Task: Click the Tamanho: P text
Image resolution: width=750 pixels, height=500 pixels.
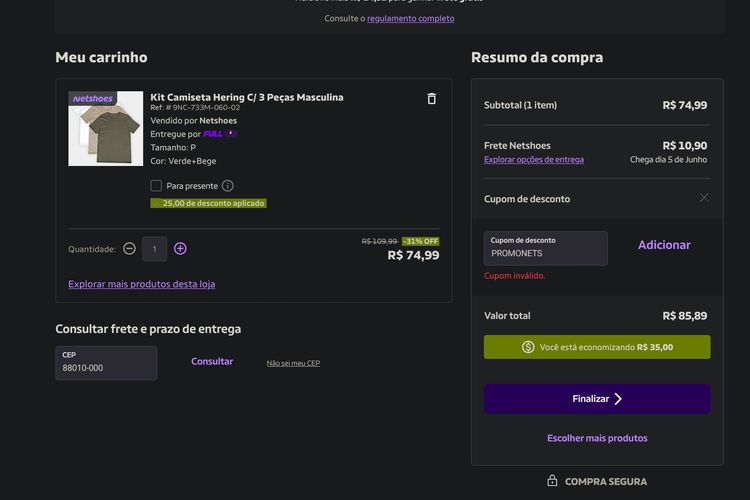Action: tap(173, 147)
